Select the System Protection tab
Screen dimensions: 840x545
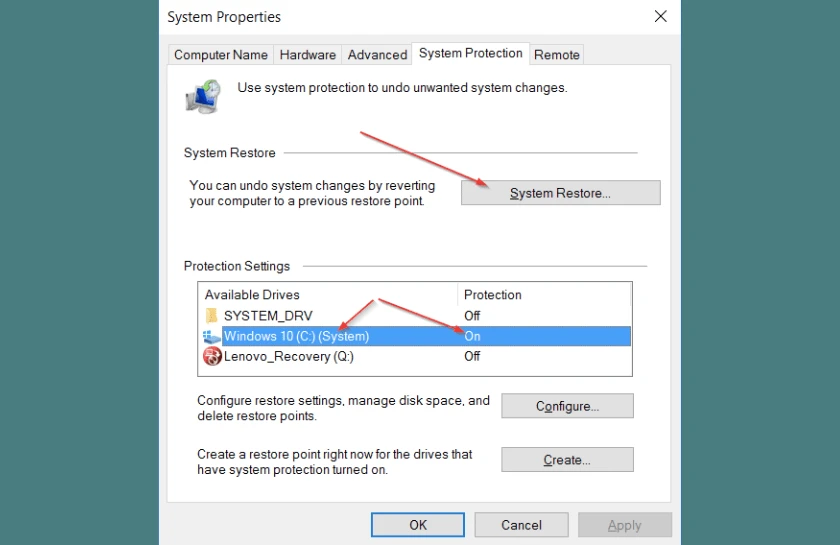pos(470,53)
